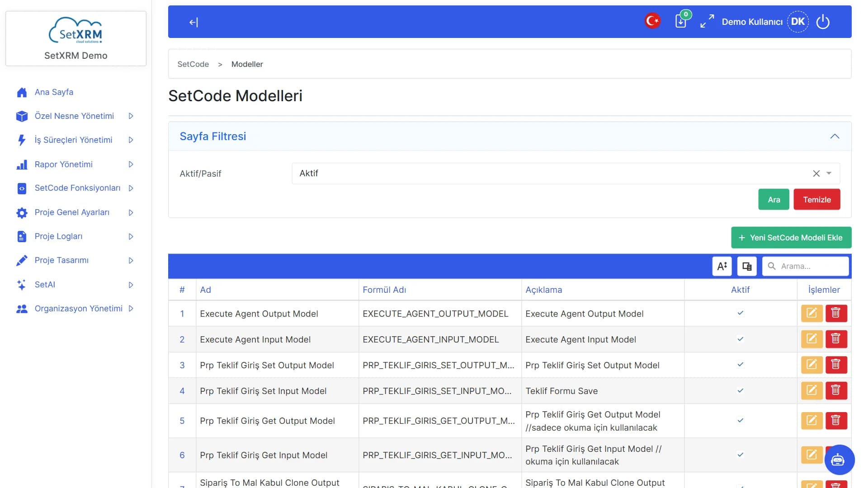
Task: Edit Prp Teklif Giriş Set Output Model
Action: [x=811, y=365]
